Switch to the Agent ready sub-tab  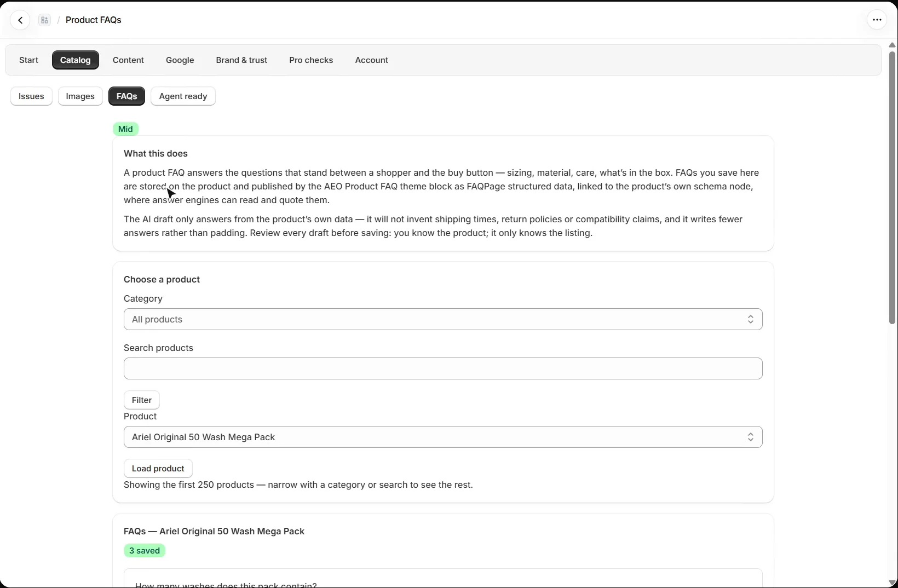[183, 96]
